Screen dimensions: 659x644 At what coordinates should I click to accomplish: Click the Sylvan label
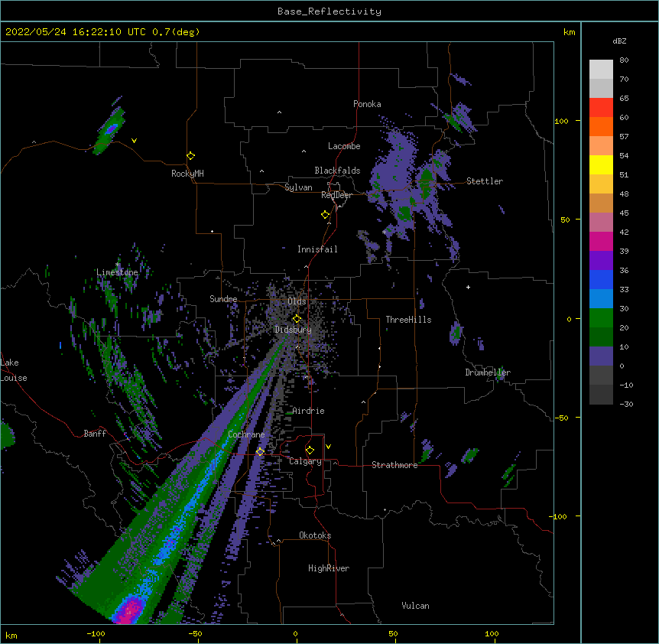[298, 187]
